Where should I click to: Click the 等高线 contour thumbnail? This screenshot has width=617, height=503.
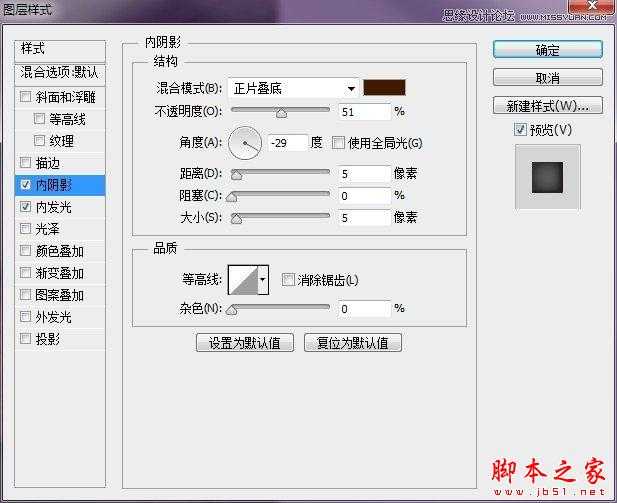[x=243, y=280]
